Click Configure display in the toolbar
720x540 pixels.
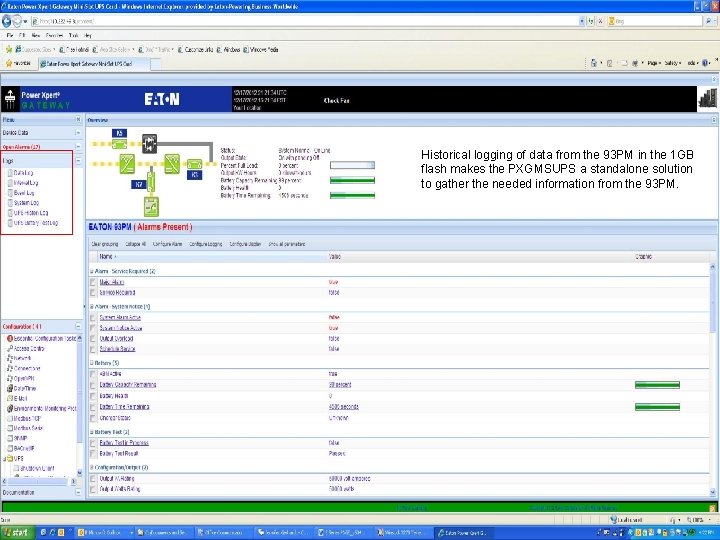coord(245,244)
